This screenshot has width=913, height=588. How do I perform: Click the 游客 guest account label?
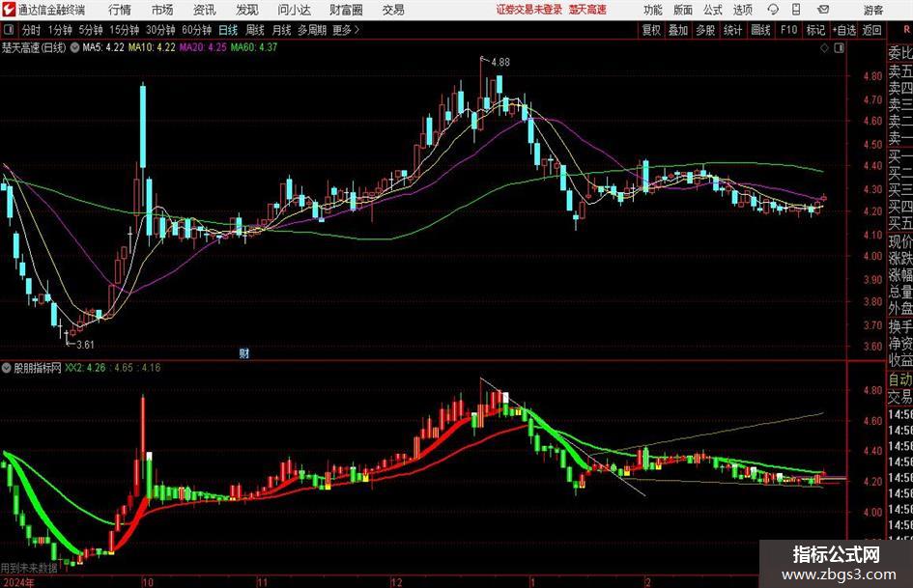pos(872,10)
